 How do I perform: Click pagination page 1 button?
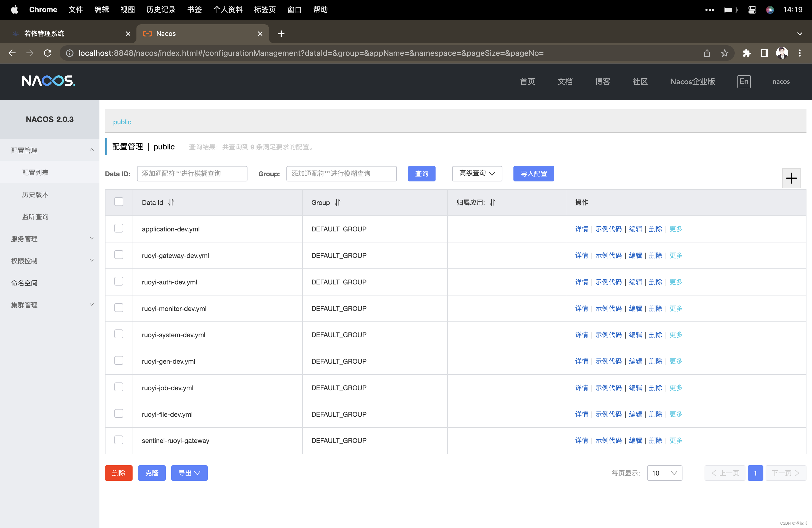pos(755,473)
